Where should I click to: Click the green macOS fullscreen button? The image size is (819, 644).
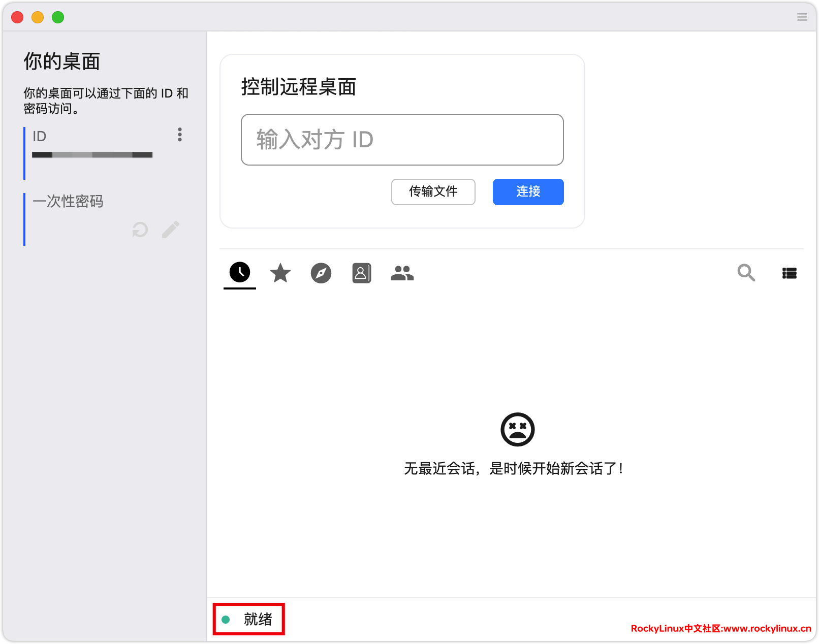click(58, 17)
